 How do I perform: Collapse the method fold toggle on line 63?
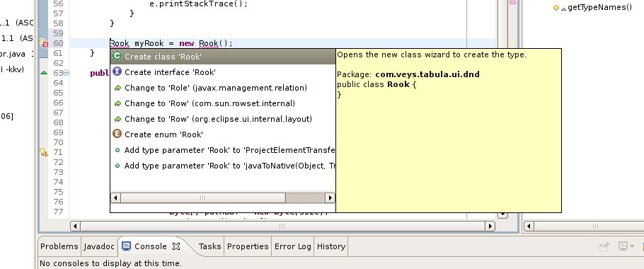(66, 73)
